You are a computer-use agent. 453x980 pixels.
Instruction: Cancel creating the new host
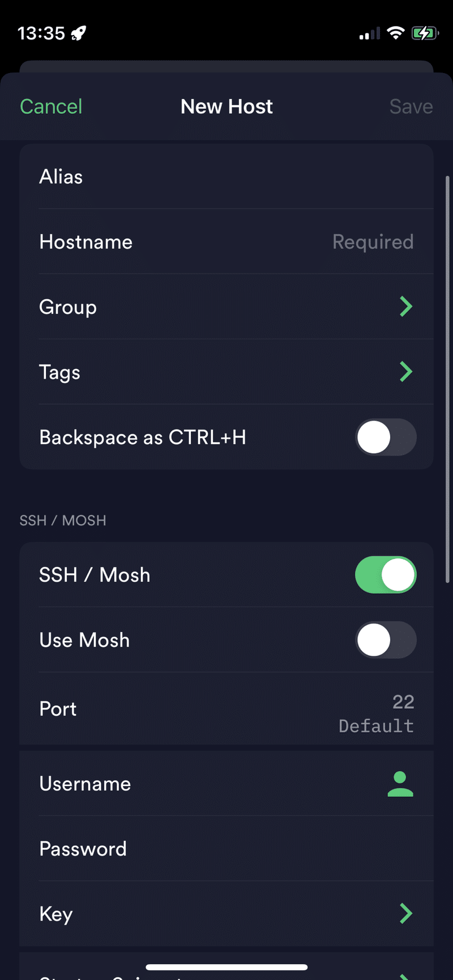click(51, 106)
